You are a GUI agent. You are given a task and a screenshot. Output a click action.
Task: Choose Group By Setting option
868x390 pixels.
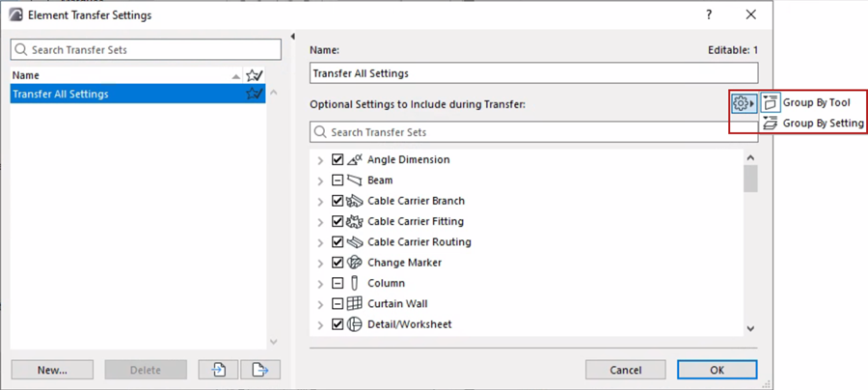[822, 124]
